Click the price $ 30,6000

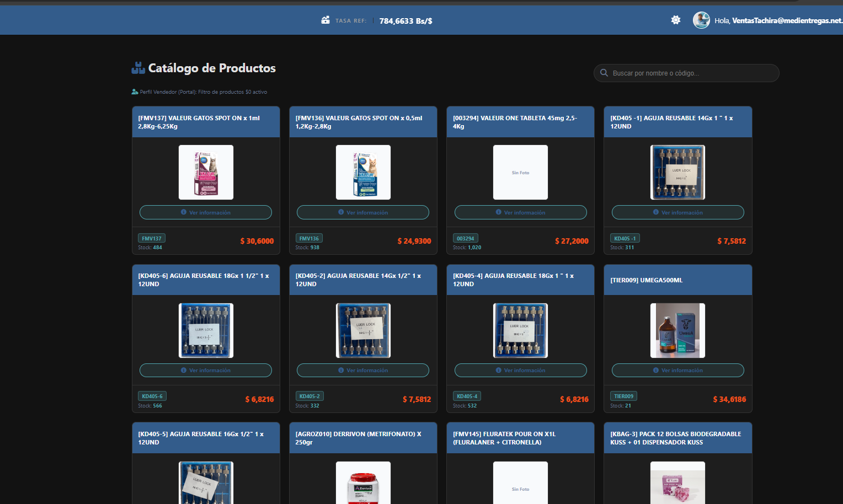(x=257, y=241)
